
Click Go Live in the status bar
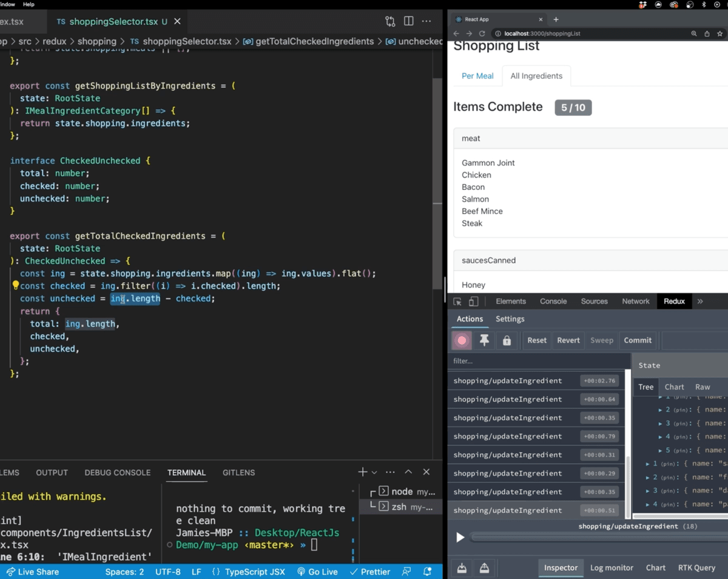click(x=317, y=571)
